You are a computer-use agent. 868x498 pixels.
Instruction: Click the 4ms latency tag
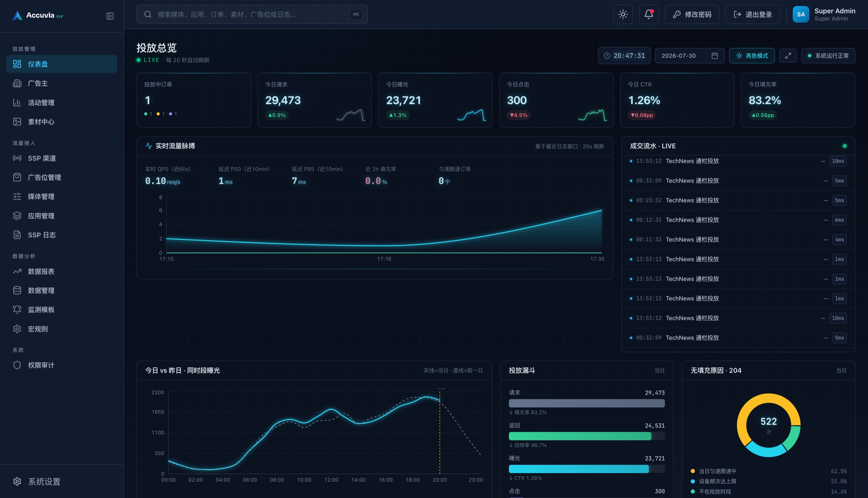839,240
